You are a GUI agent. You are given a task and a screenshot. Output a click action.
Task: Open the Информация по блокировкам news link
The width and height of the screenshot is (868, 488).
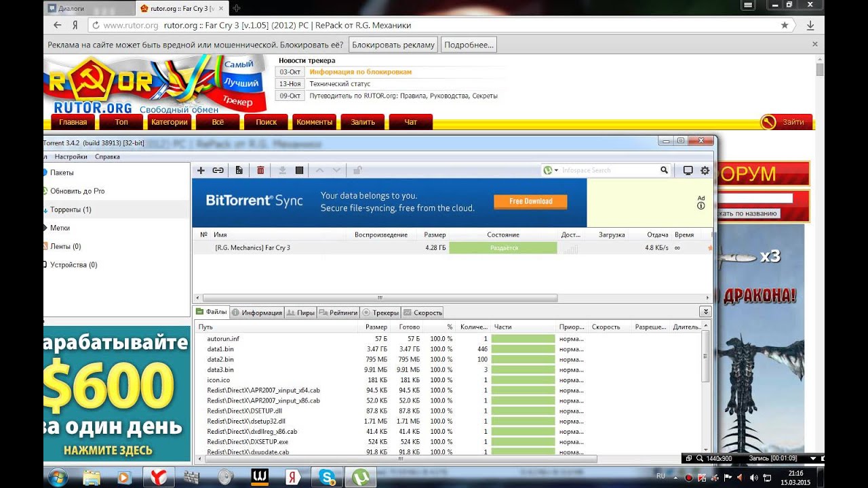click(360, 72)
